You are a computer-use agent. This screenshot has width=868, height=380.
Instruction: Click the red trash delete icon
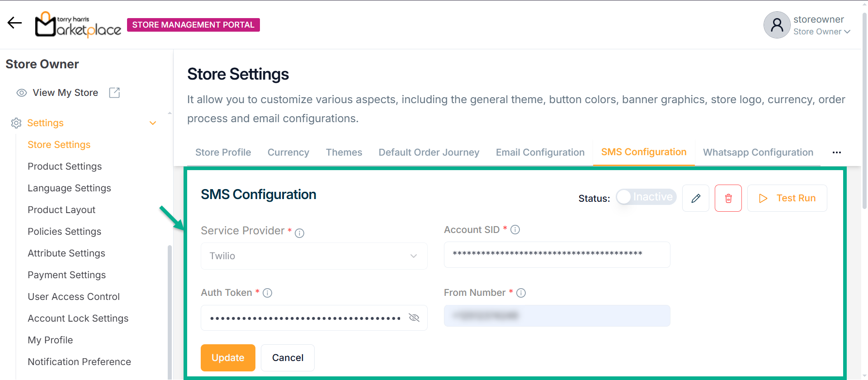pyautogui.click(x=728, y=198)
